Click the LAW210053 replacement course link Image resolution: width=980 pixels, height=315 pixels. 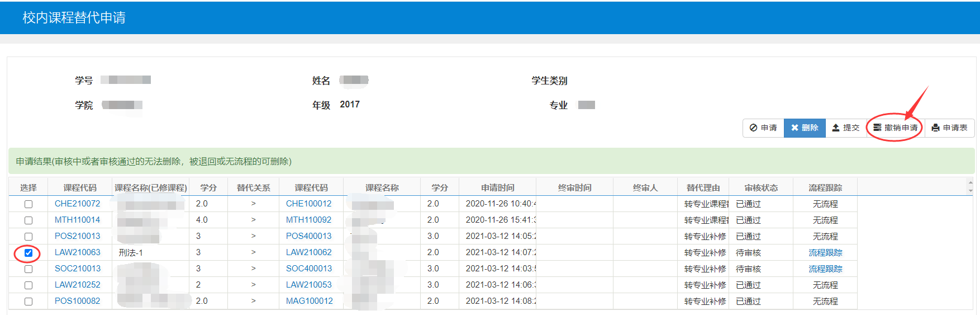point(308,285)
